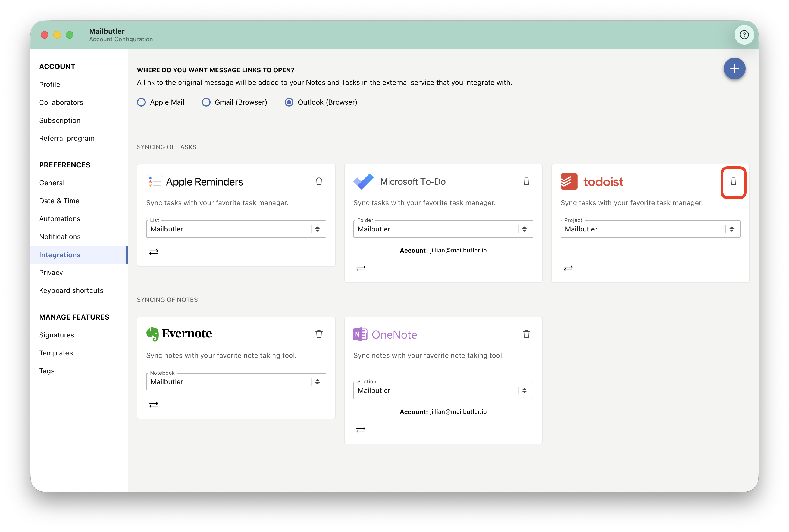The image size is (789, 532).
Task: Remove the Evernote integration via trash icon
Action: pyautogui.click(x=319, y=334)
